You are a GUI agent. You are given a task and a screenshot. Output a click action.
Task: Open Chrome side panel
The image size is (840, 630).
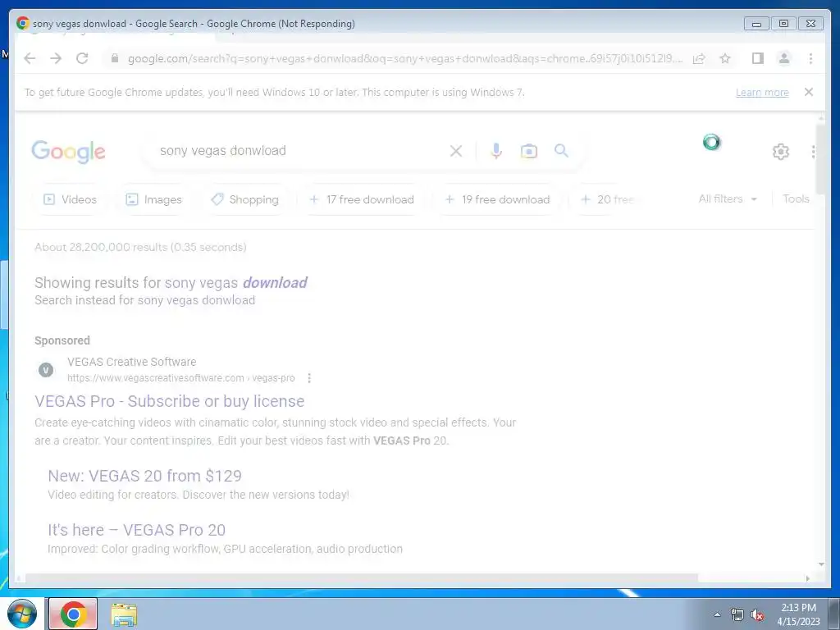pyautogui.click(x=757, y=58)
